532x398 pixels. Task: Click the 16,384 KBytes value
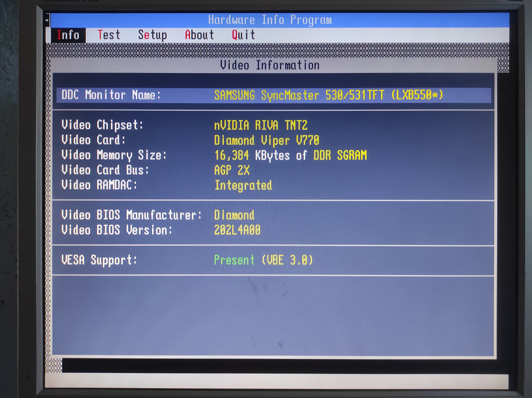click(x=252, y=156)
